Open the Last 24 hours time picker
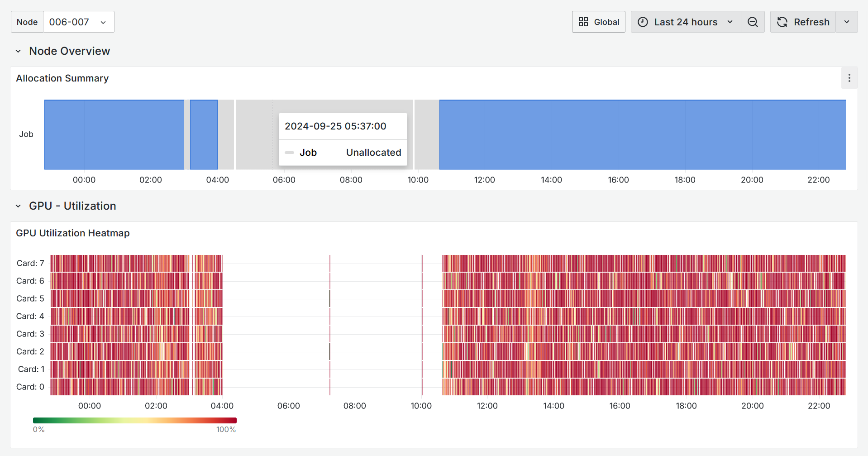 pos(686,22)
